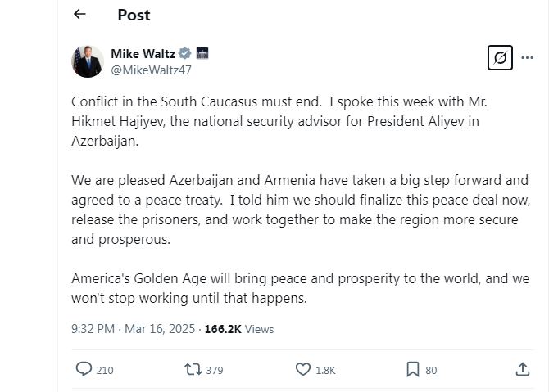Image resolution: width=558 pixels, height=392 pixels.
Task: Click the Post page heading
Action: click(x=134, y=15)
